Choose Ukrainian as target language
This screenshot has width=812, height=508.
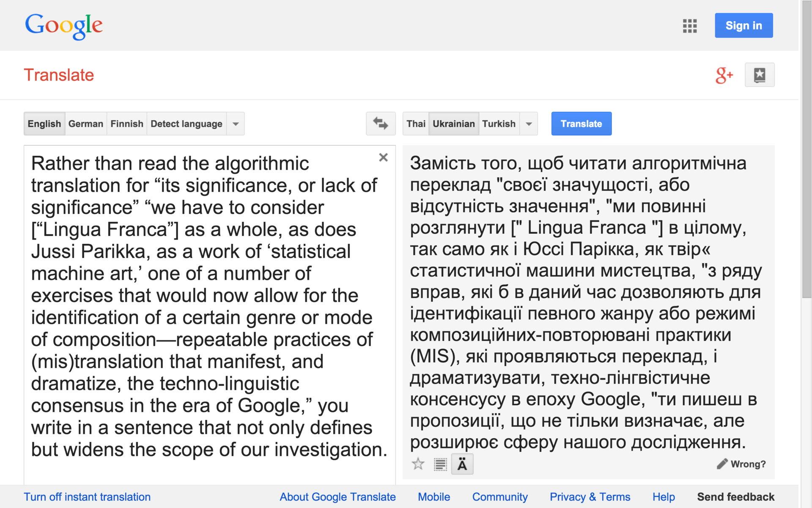click(x=453, y=124)
